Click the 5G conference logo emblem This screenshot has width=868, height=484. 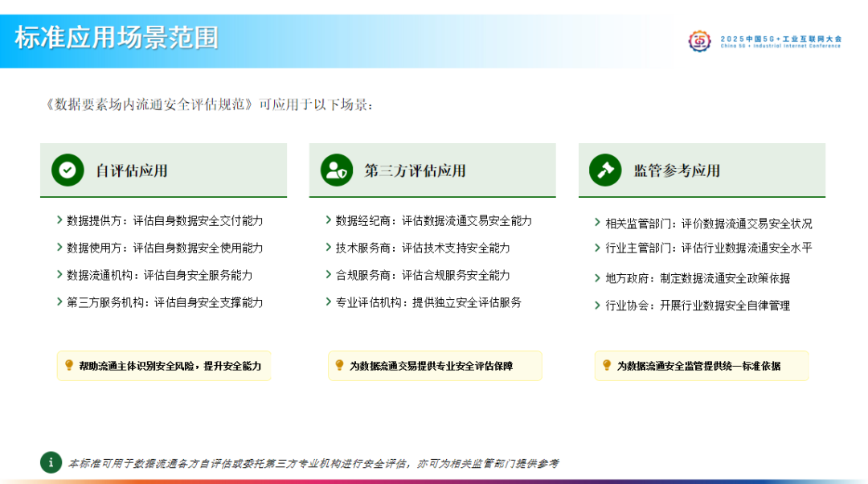(700, 41)
